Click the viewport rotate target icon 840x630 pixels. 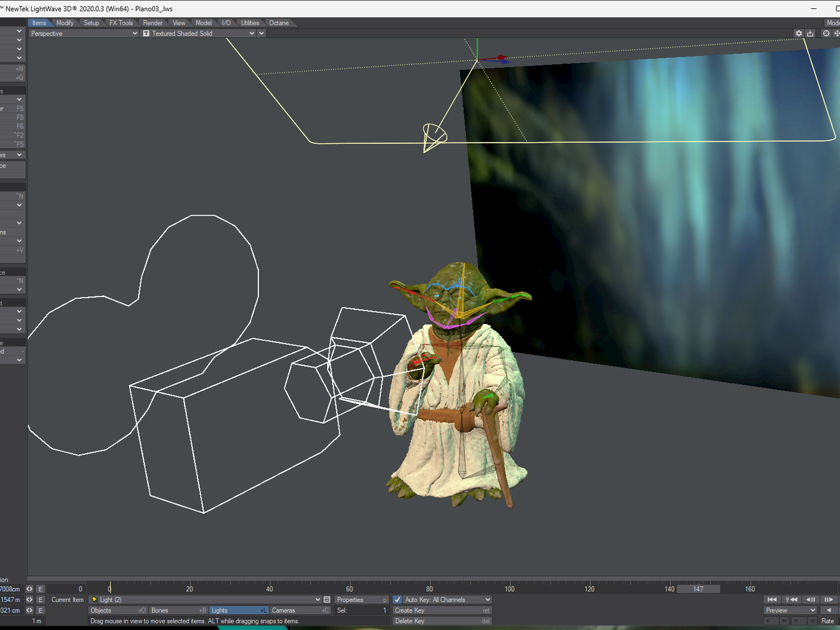(826, 34)
